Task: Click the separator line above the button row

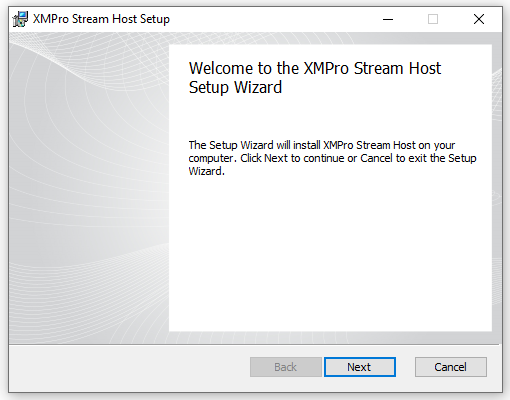Action: 255,344
